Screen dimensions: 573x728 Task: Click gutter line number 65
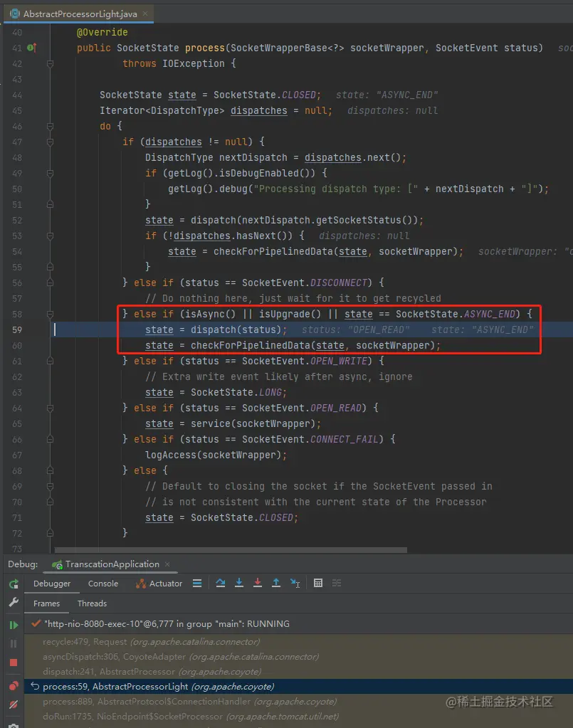pyautogui.click(x=17, y=424)
